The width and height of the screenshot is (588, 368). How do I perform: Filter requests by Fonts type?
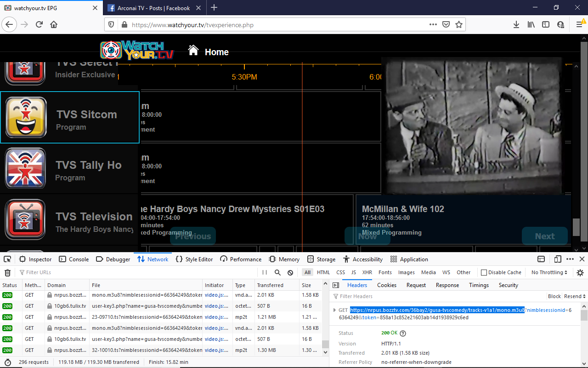click(x=385, y=272)
